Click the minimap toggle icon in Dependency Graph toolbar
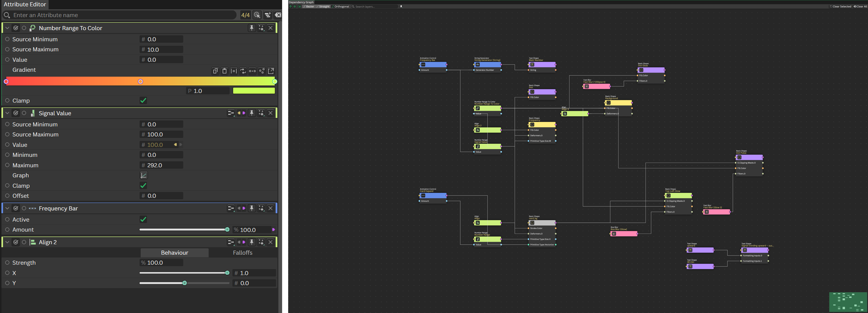This screenshot has width=868, height=313. coord(299,6)
